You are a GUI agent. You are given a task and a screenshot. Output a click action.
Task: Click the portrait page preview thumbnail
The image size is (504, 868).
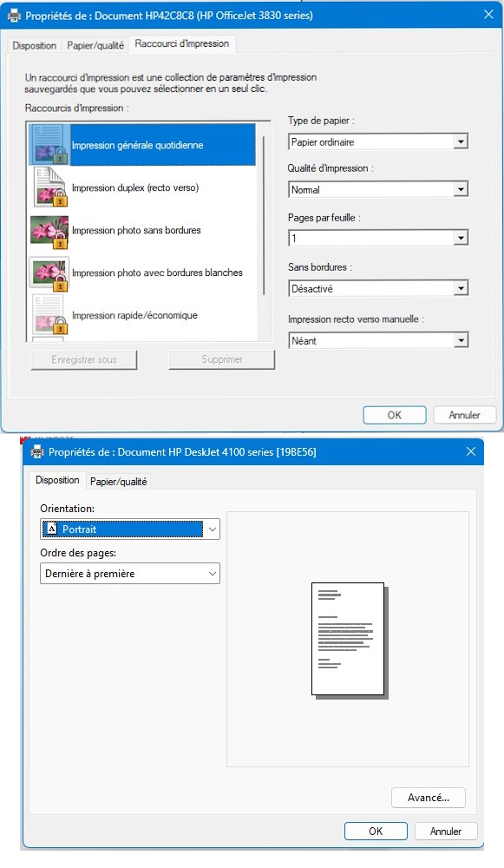[x=349, y=640]
